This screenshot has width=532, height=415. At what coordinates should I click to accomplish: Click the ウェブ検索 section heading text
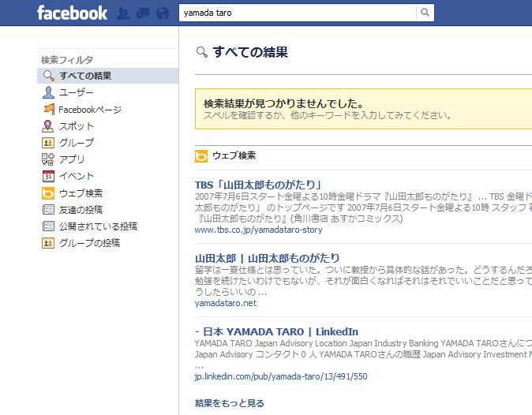[234, 155]
